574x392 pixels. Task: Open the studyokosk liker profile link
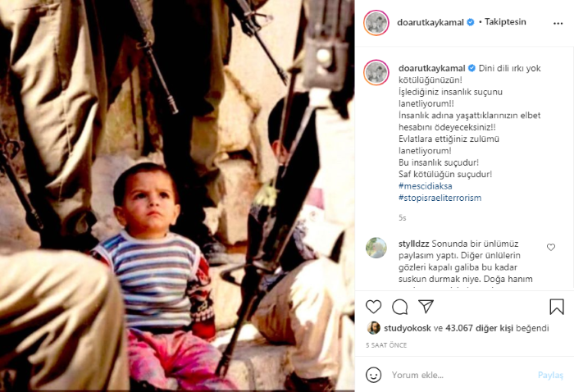(408, 328)
